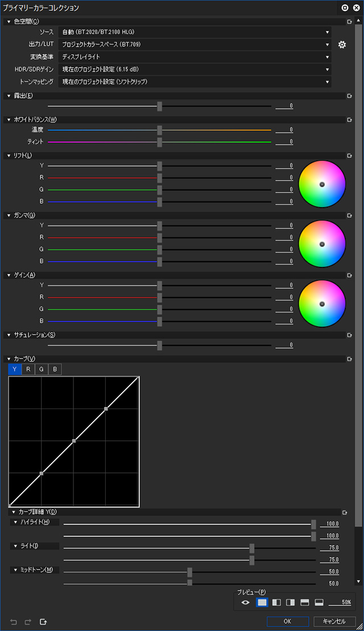Open the 変換基準 dropdown

[195, 57]
